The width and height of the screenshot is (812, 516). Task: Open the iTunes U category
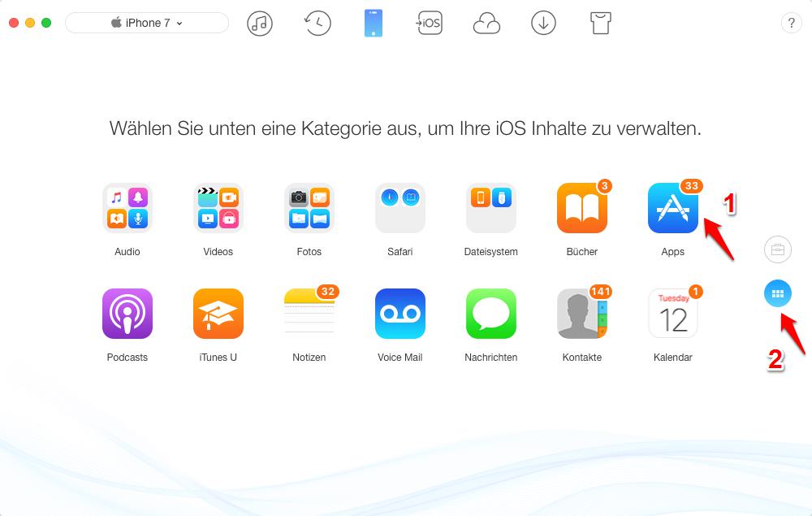[x=218, y=314]
